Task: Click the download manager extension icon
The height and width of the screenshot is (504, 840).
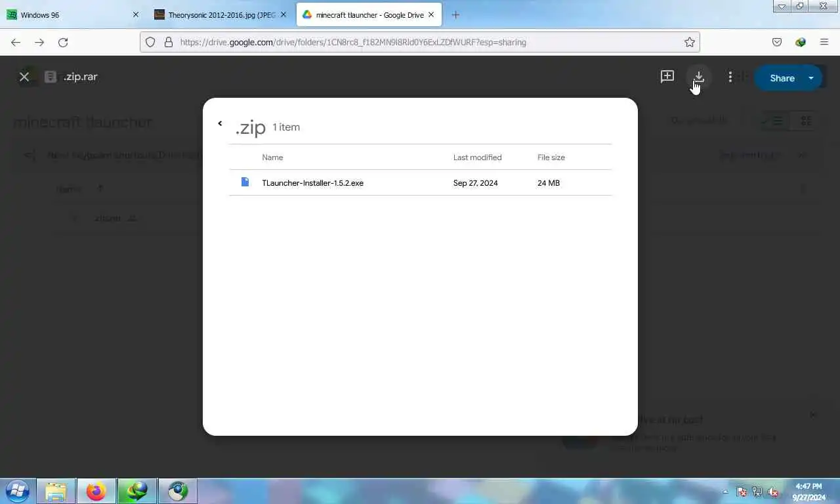Action: [801, 42]
